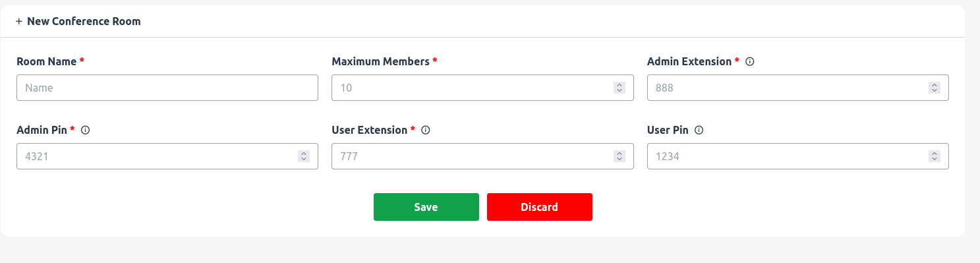Click into the Admin Pin field
Screen dimensions: 980x263
click(167, 156)
